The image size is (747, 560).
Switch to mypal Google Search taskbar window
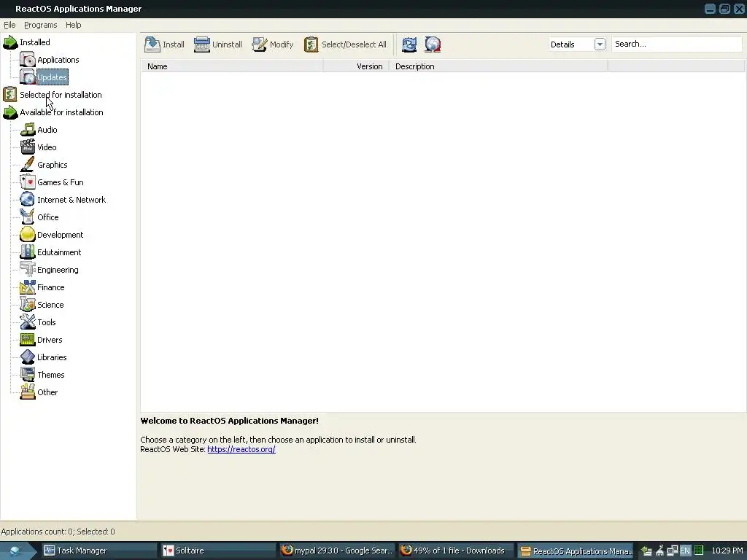click(x=337, y=551)
